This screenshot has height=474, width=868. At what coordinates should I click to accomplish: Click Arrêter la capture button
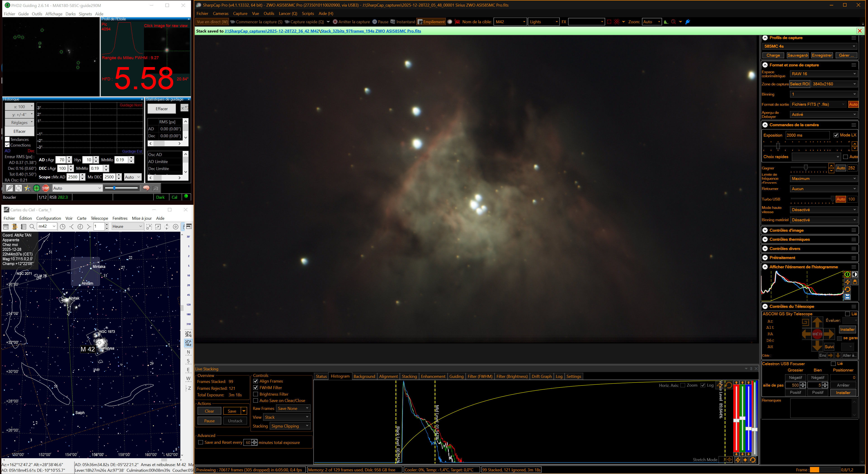(351, 22)
